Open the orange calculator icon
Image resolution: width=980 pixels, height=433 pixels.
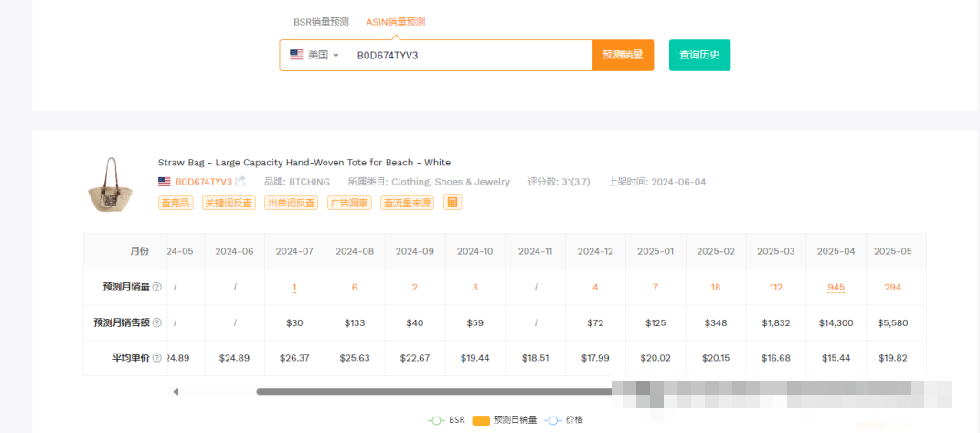tap(453, 202)
